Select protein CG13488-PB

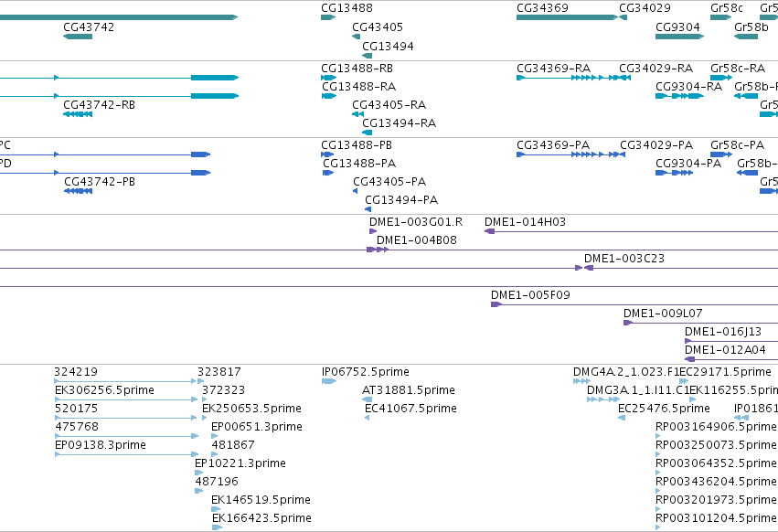327,154
